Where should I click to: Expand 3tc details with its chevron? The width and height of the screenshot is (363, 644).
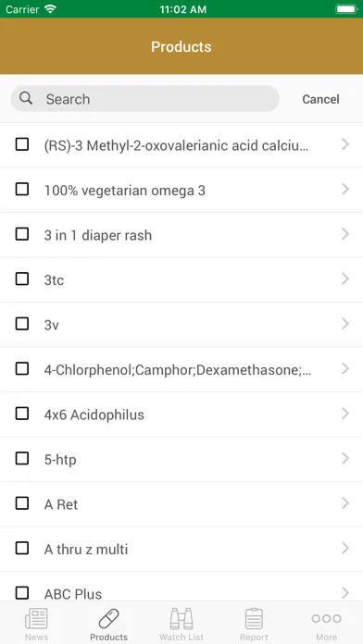point(345,279)
